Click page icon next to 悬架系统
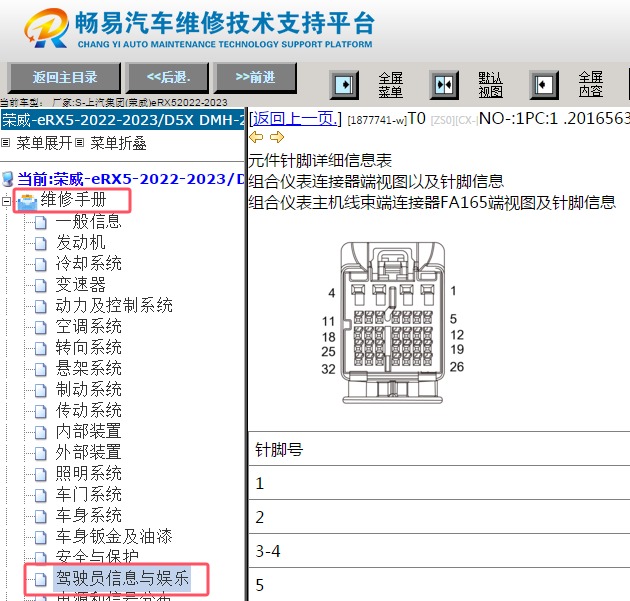 (x=41, y=369)
